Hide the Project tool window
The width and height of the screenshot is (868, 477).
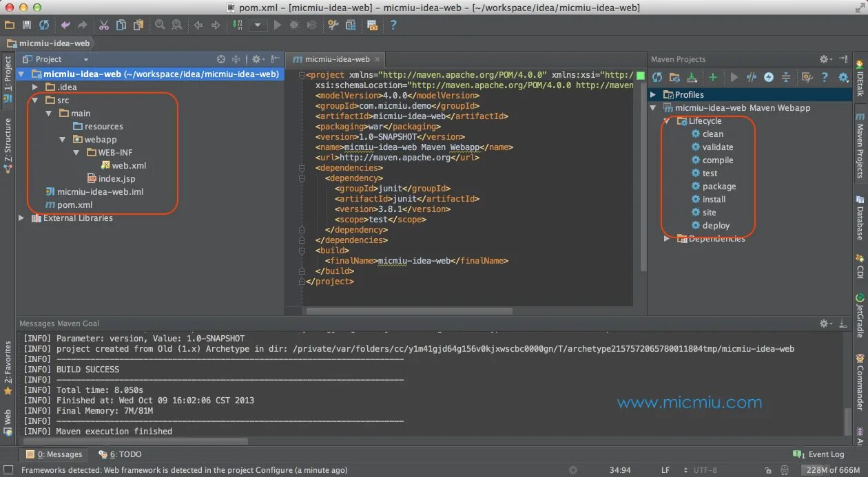coord(276,59)
